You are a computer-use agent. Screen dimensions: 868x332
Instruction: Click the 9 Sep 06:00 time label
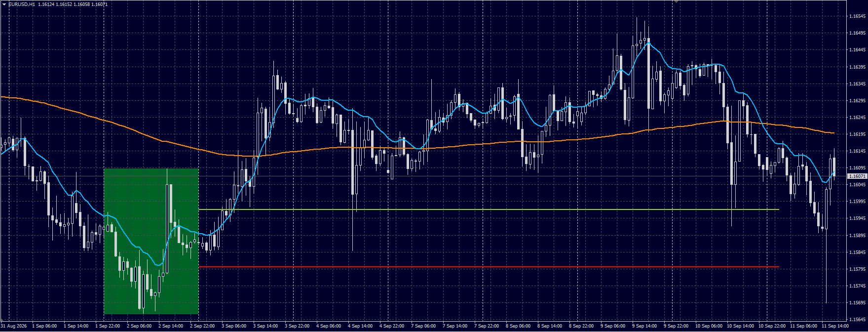point(613,326)
